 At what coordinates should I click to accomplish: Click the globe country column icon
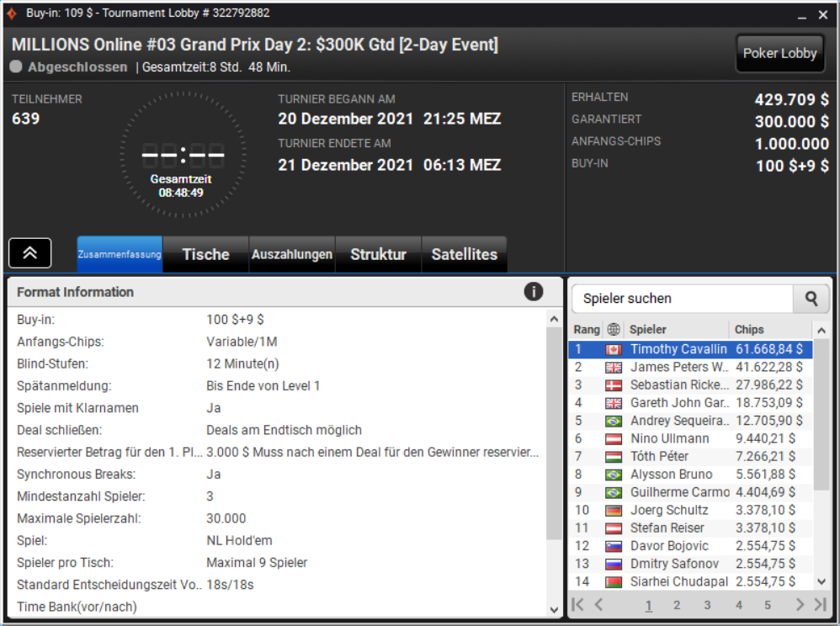(614, 329)
